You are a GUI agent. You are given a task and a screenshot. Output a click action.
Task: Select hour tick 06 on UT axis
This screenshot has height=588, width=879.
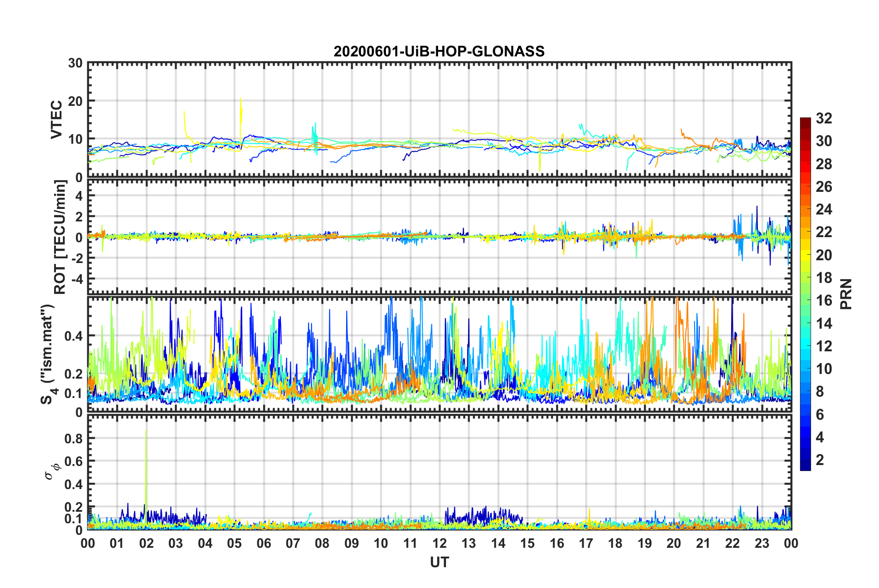click(x=264, y=543)
